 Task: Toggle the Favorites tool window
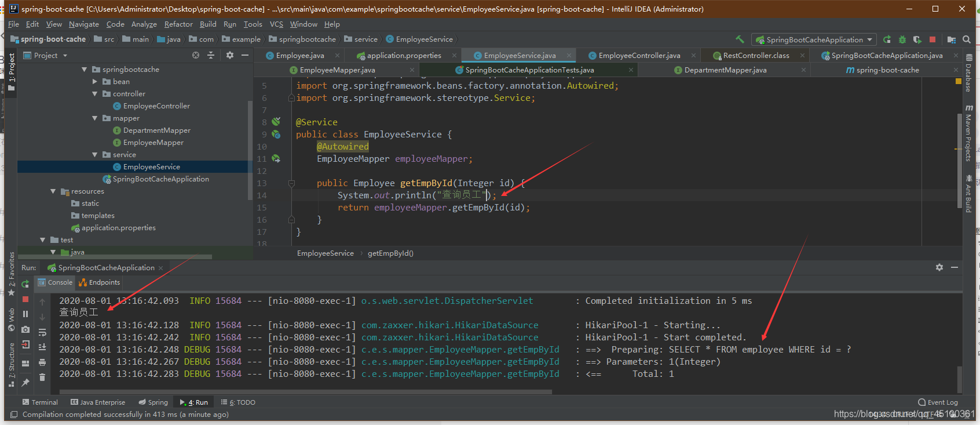pyautogui.click(x=12, y=274)
